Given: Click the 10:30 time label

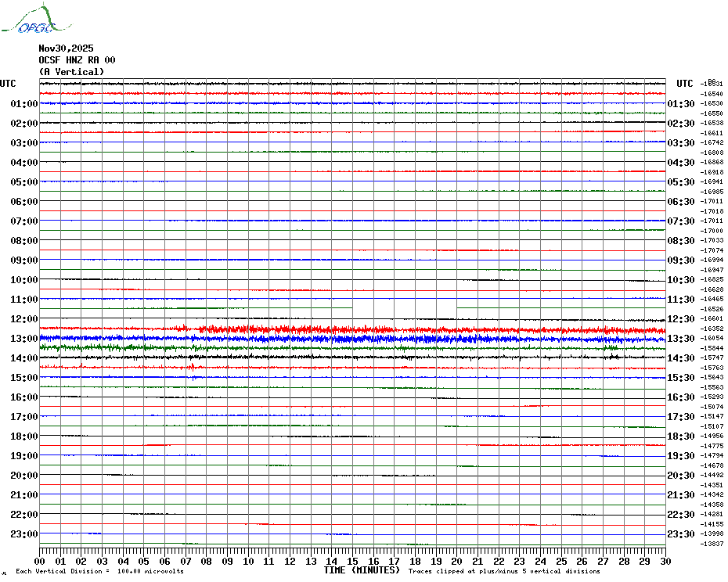Looking at the screenshot, I should coord(681,280).
